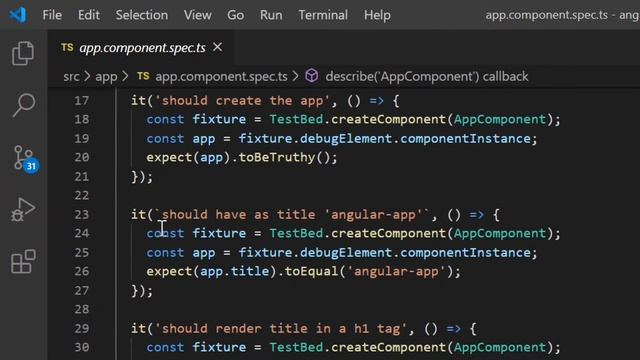Open the Selection menu
This screenshot has width=640, height=360.
point(142,15)
